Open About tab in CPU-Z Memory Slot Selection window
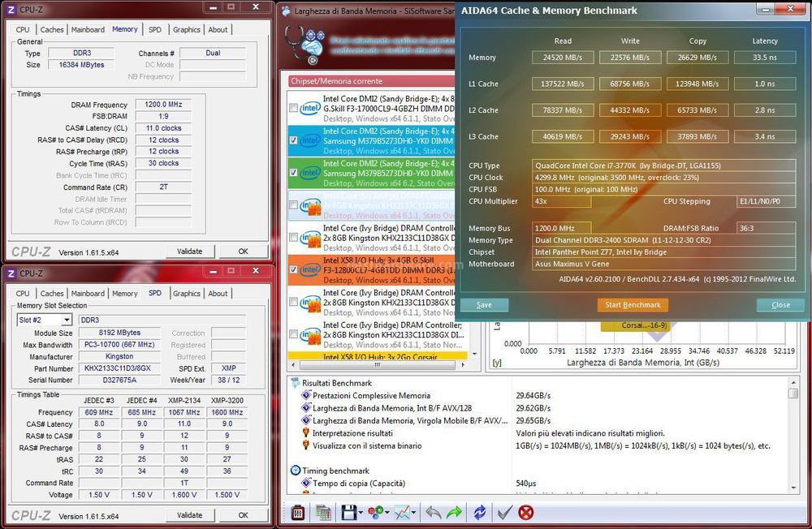Viewport: 812px width, 529px height. (x=218, y=294)
